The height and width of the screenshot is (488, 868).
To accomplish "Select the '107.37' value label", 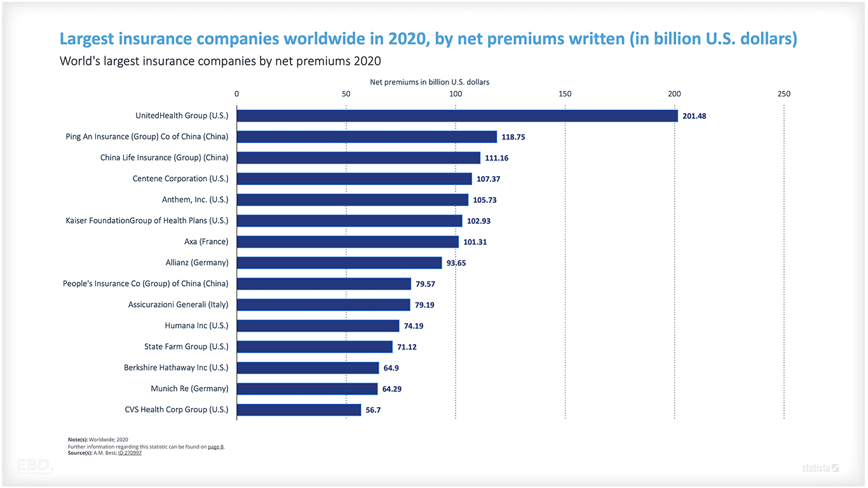I will tap(489, 179).
